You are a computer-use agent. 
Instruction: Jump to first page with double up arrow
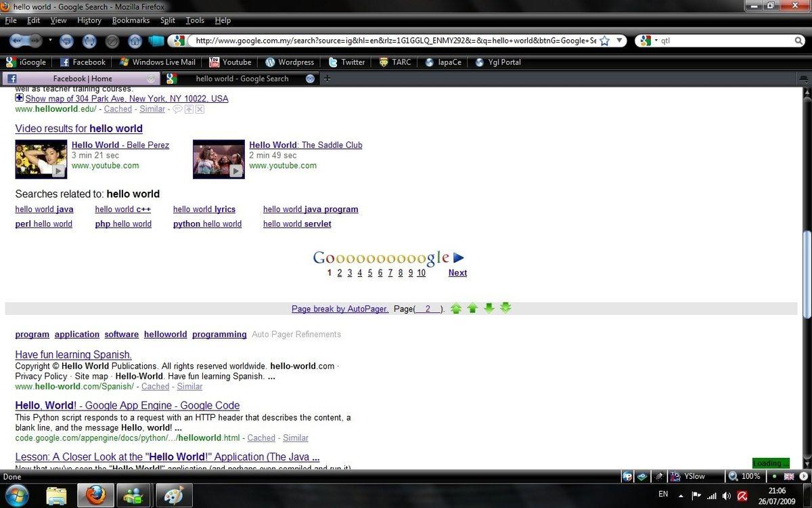tap(456, 308)
